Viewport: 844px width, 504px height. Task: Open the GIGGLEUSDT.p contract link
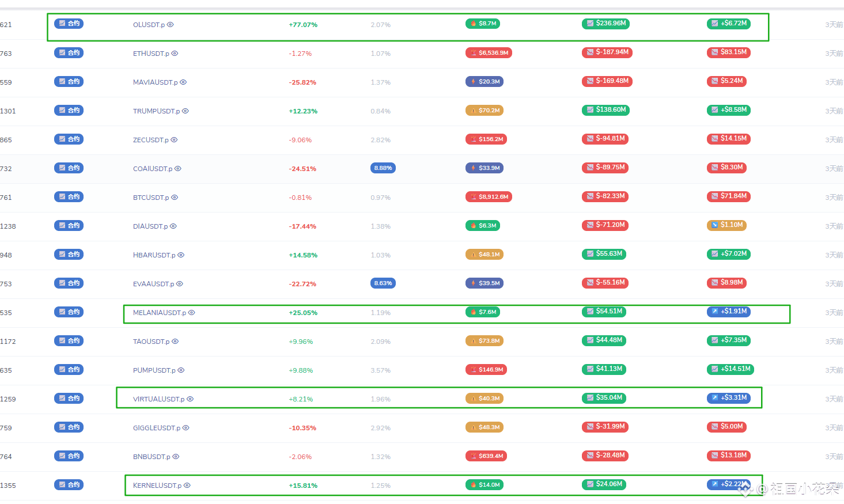[157, 428]
